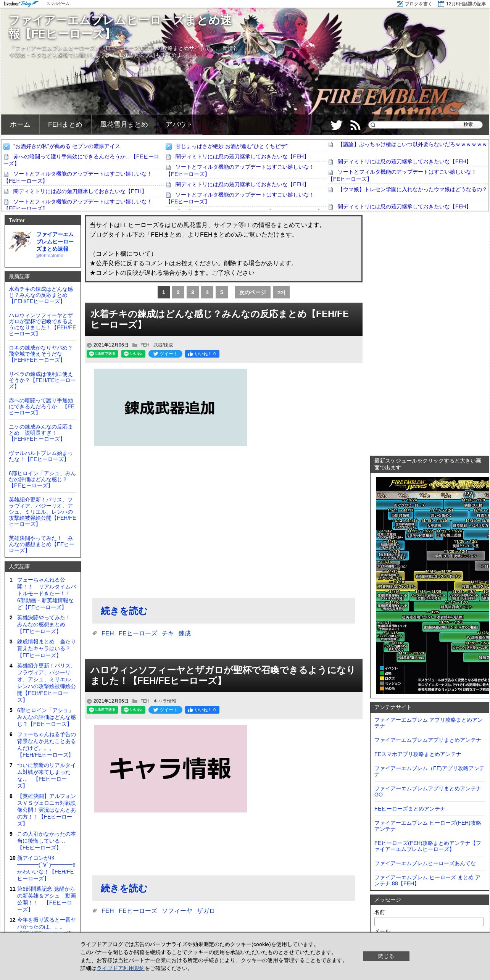Click the ザガロ tag link
This screenshot has width=490, height=980.
206,911
